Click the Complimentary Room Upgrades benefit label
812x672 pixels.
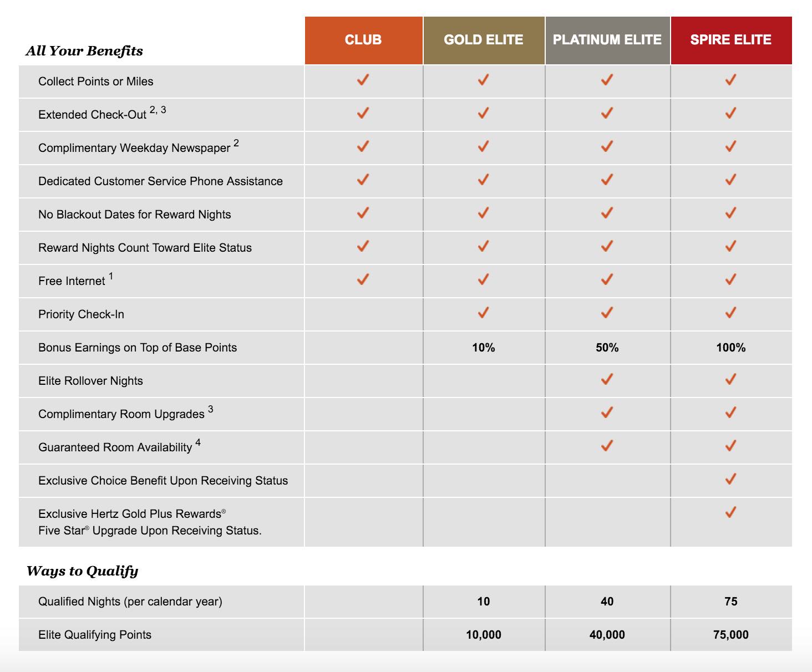[121, 414]
